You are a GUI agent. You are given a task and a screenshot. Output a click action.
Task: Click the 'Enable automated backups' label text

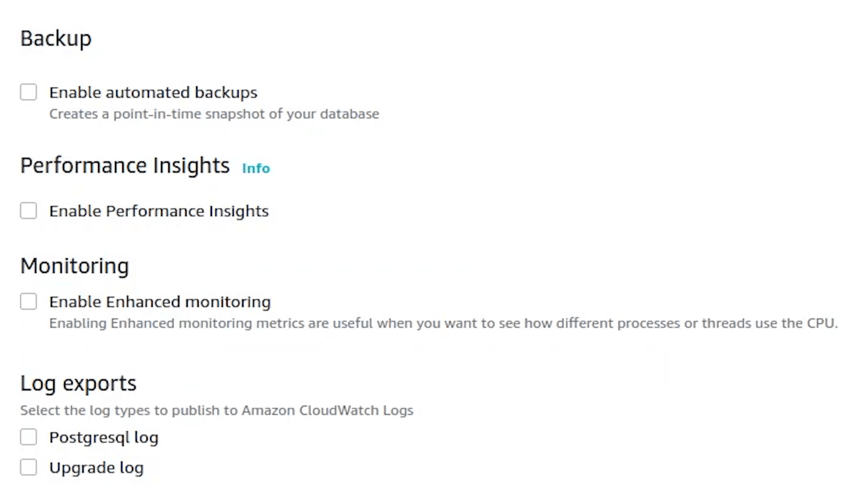(153, 92)
